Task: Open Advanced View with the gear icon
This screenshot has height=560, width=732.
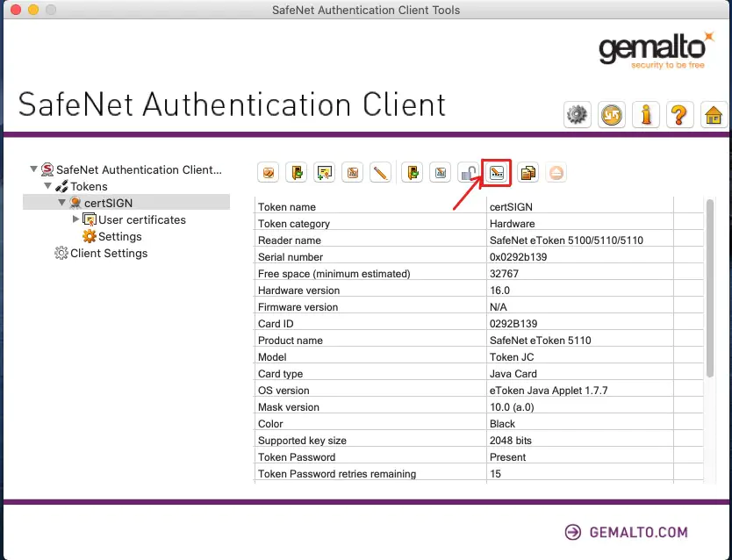Action: [577, 114]
